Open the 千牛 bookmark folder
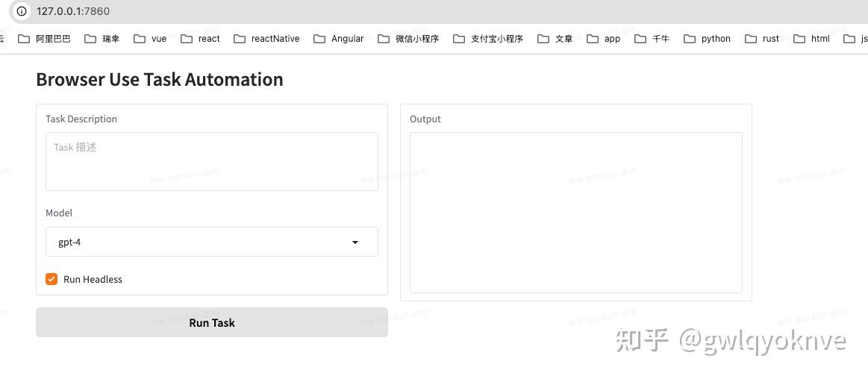The width and height of the screenshot is (868, 379). (652, 39)
